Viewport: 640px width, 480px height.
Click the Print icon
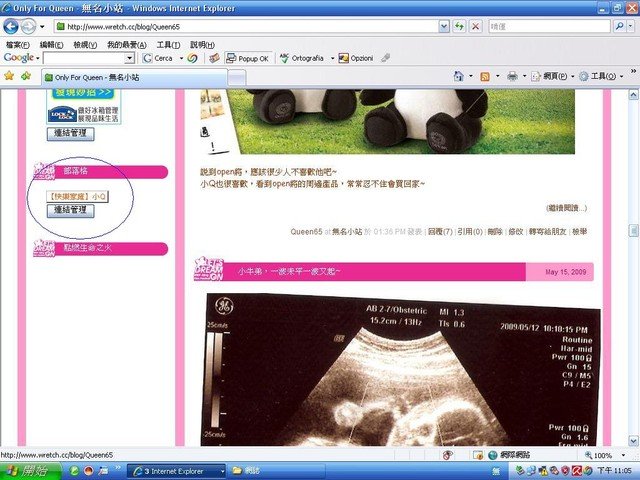pos(512,76)
